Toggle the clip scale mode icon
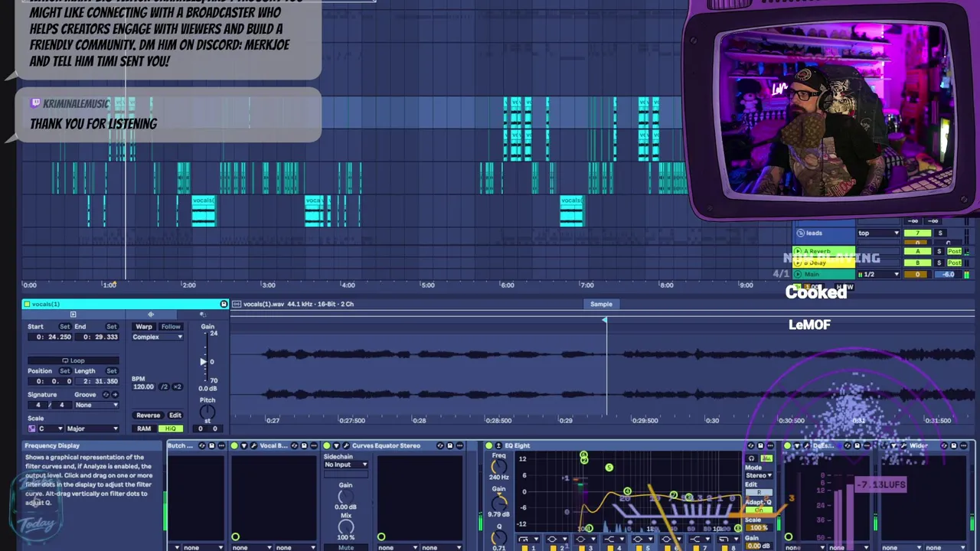The height and width of the screenshot is (551, 980). pyautogui.click(x=31, y=429)
